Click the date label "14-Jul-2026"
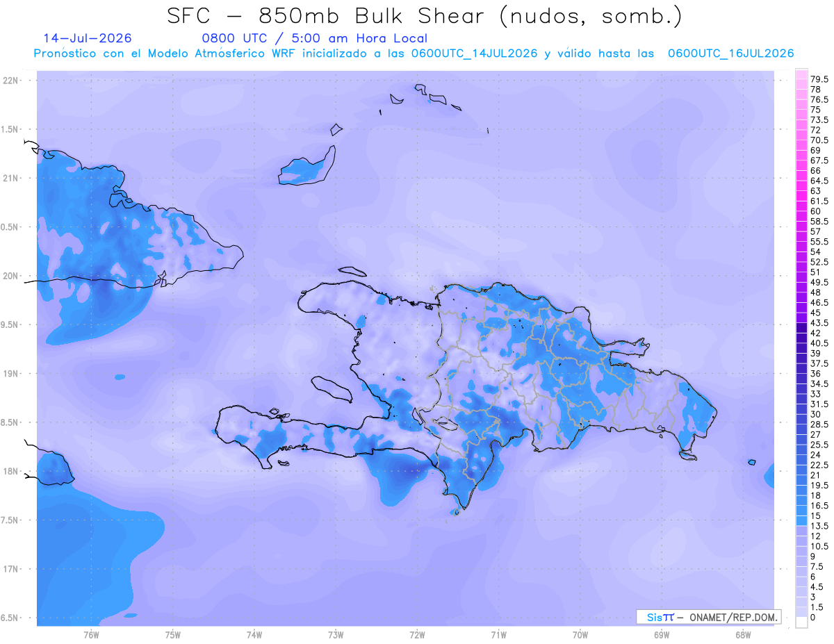The height and width of the screenshot is (644, 834). pyautogui.click(x=88, y=38)
